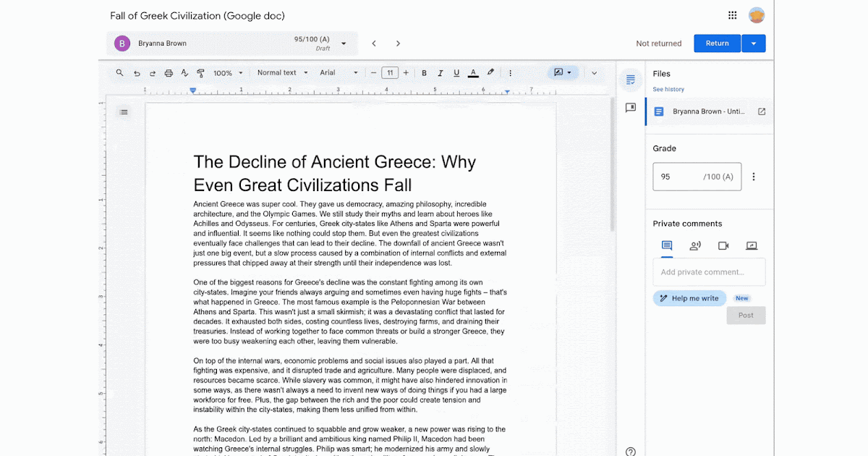This screenshot has height=456, width=868.
Task: Click the Add private comment field
Action: pyautogui.click(x=708, y=272)
